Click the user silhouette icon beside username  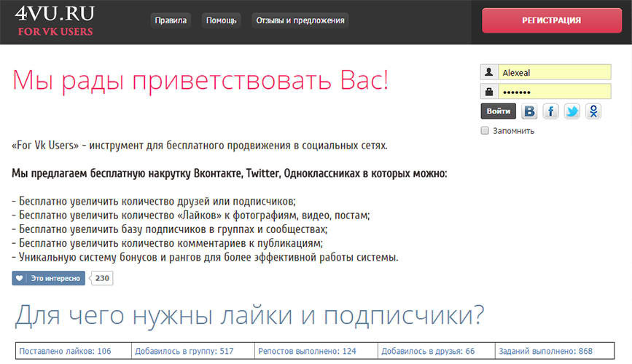[x=489, y=72]
